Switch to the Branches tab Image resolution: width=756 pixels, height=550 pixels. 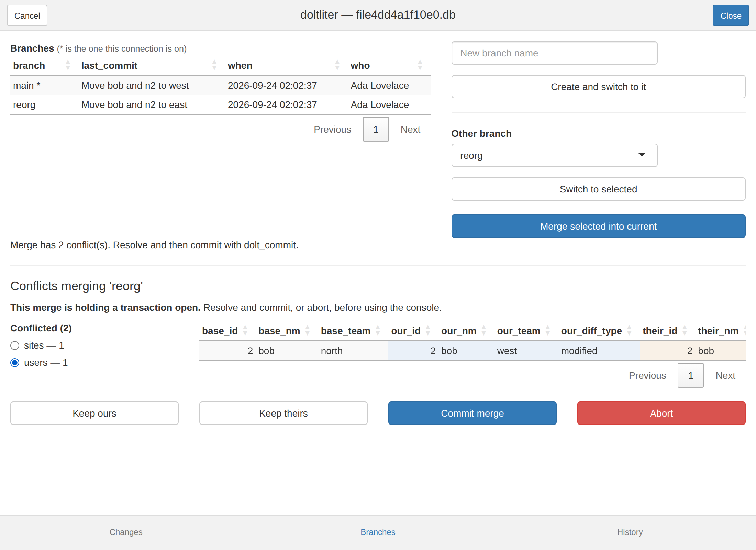378,532
